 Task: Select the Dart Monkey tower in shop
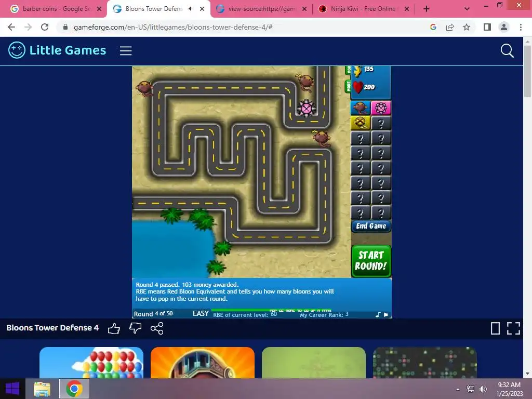360,108
